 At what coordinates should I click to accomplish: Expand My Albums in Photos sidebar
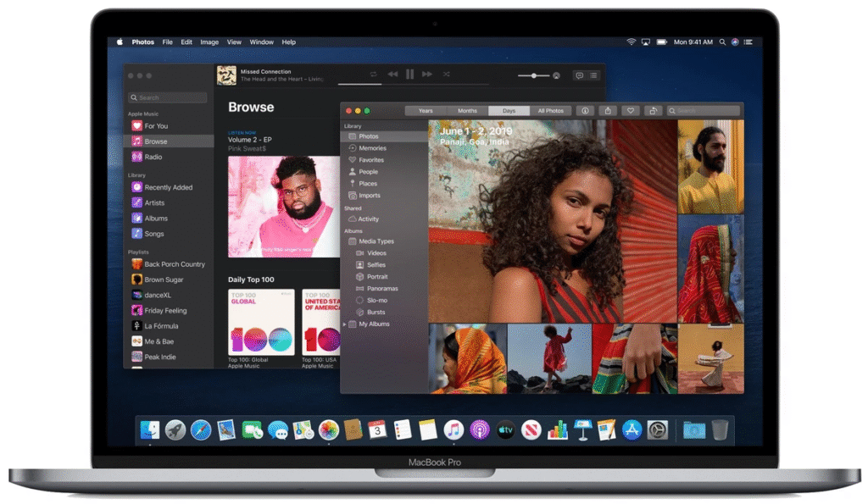[x=344, y=324]
